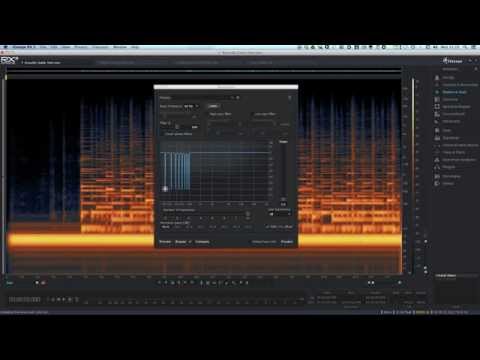The width and height of the screenshot is (480, 360).
Task: Open the Time & Pitch module
Action: pyautogui.click(x=453, y=152)
